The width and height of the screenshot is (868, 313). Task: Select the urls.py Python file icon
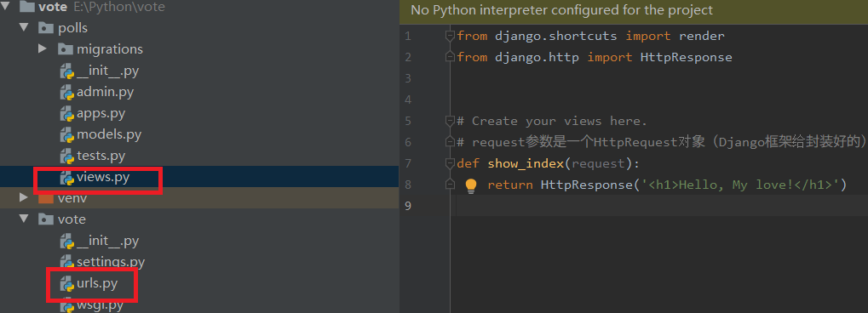coord(67,284)
